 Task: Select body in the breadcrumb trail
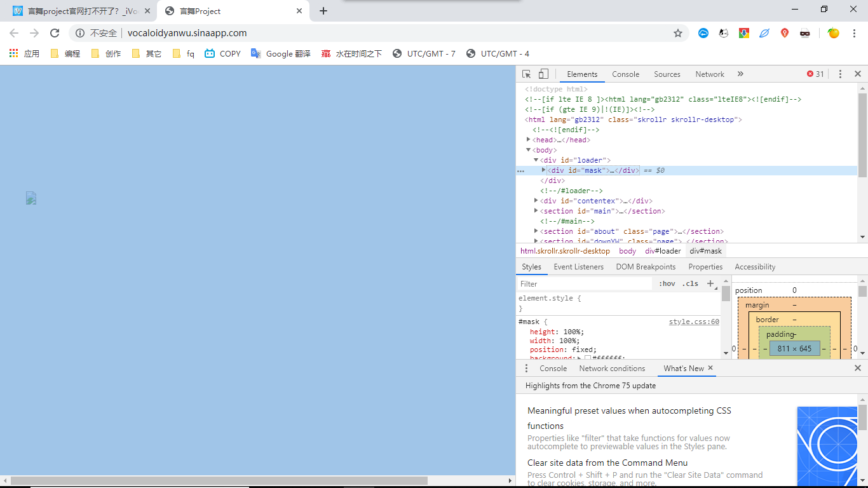[627, 251]
